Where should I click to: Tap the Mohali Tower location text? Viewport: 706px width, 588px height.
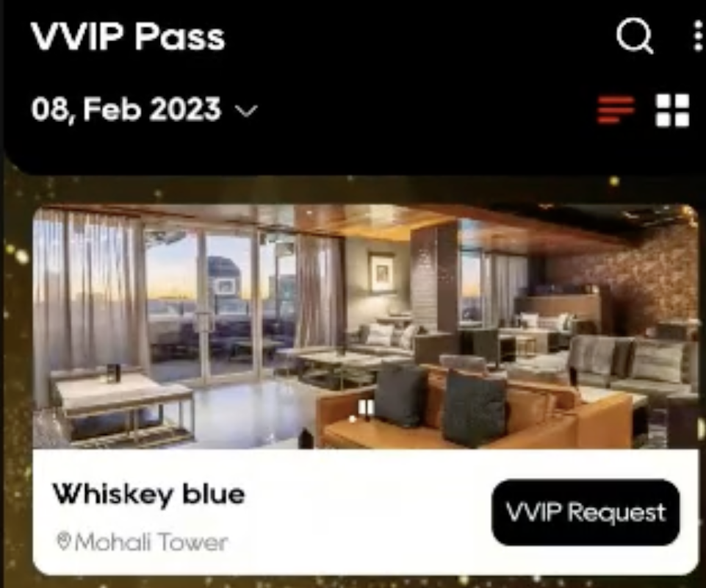pyautogui.click(x=151, y=542)
